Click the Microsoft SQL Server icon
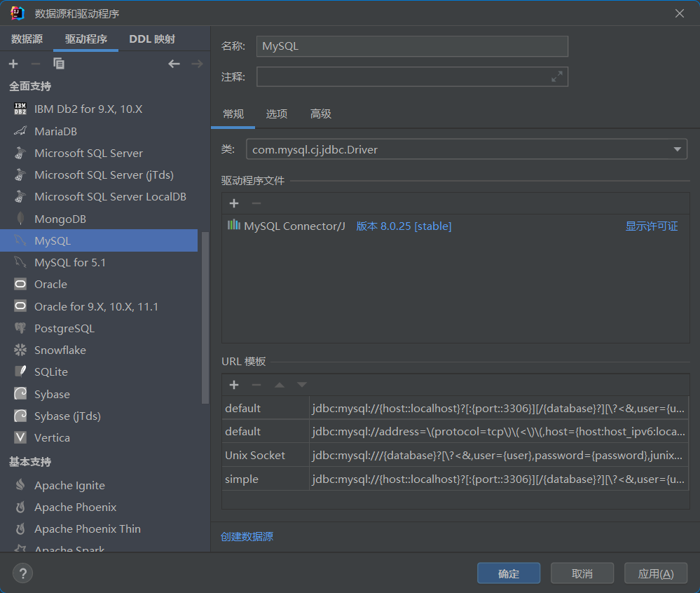 coord(20,153)
